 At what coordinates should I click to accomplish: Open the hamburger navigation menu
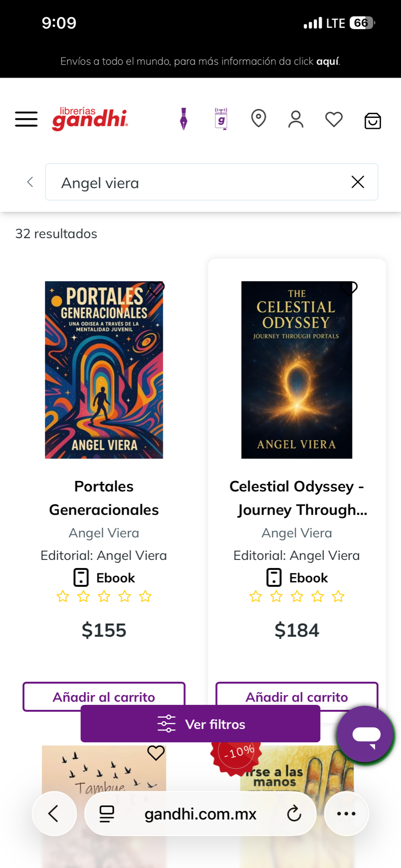click(26, 119)
